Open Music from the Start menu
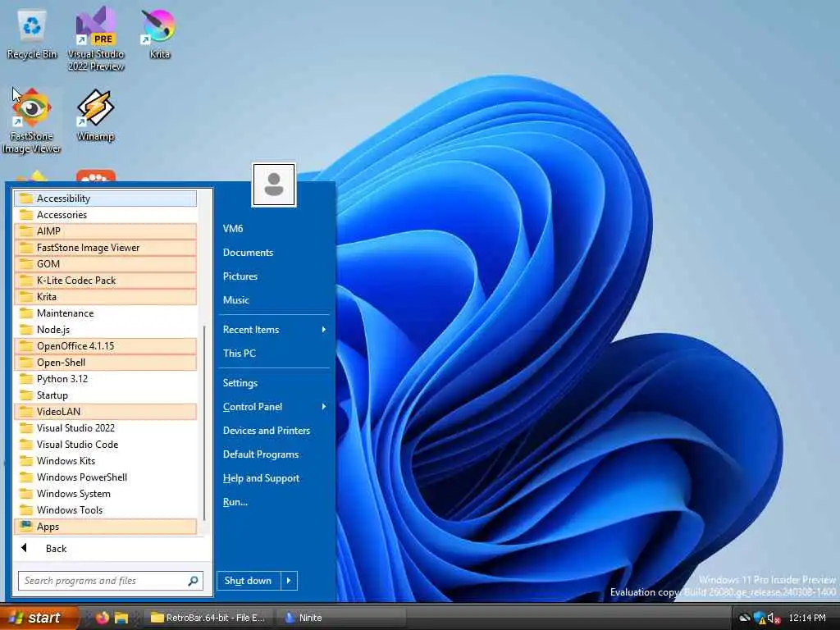 (x=273, y=300)
